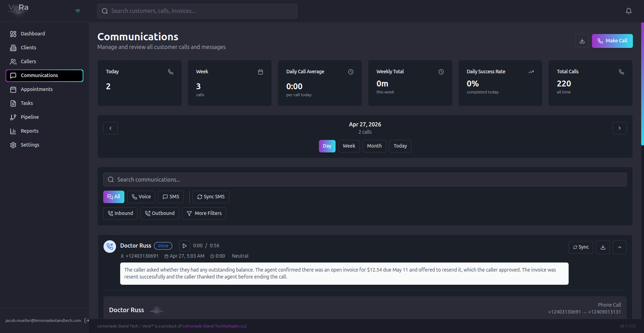Click jacob.mueller@lemonadestandtech.com account email
This screenshot has height=333, width=644.
pyautogui.click(x=43, y=320)
